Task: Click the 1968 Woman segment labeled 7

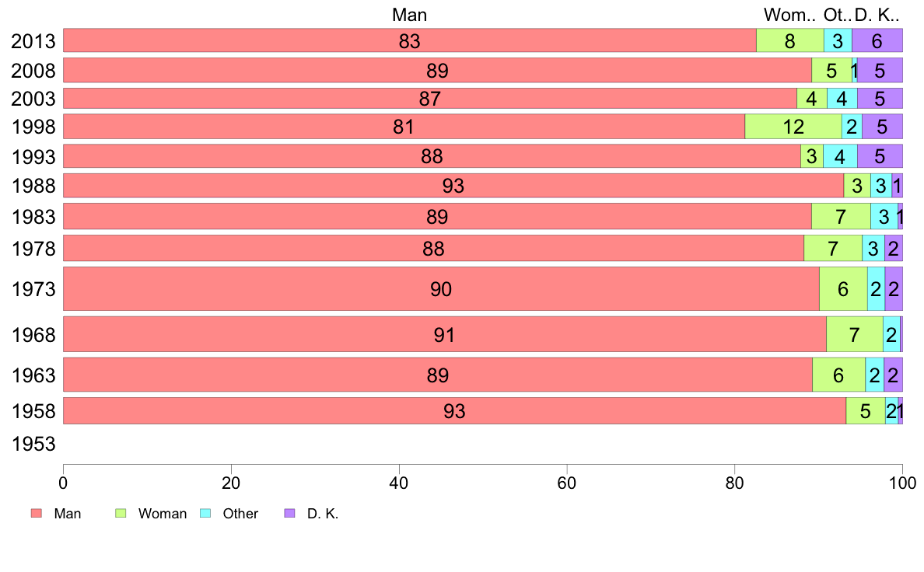Action: coord(855,334)
